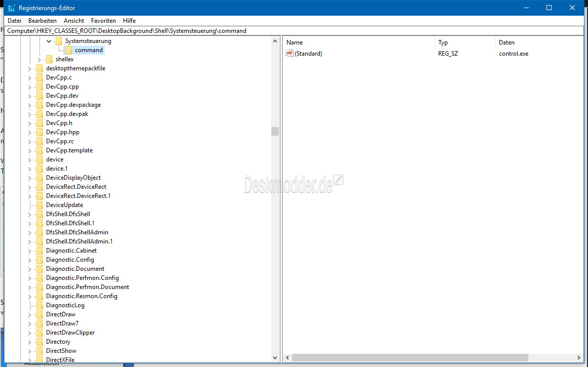Collapse the Systemsteuerung key

point(49,41)
